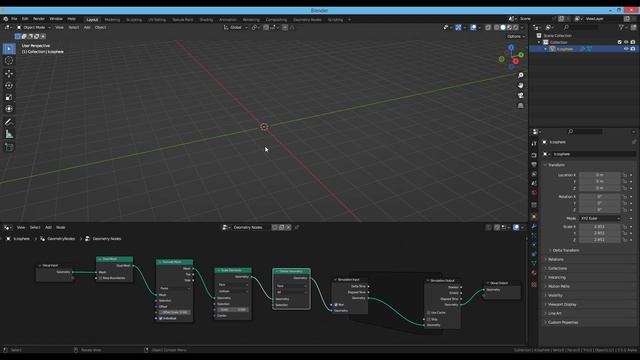Open Modifiers wrench tab in properties
This screenshot has height=360, width=640.
[534, 226]
